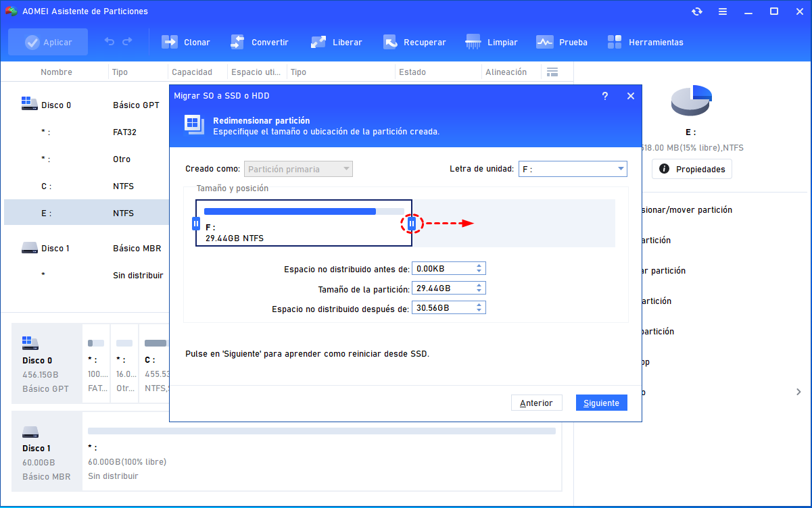Open the Convertir tool
The image size is (812, 508).
(260, 42)
